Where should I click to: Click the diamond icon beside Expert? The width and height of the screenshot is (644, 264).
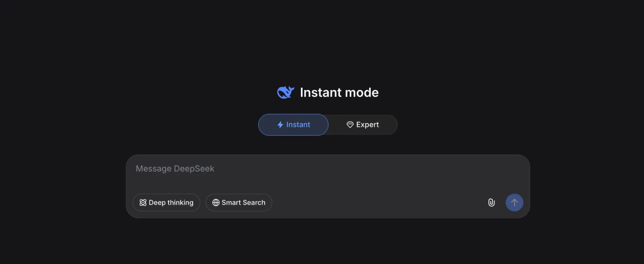coord(350,125)
